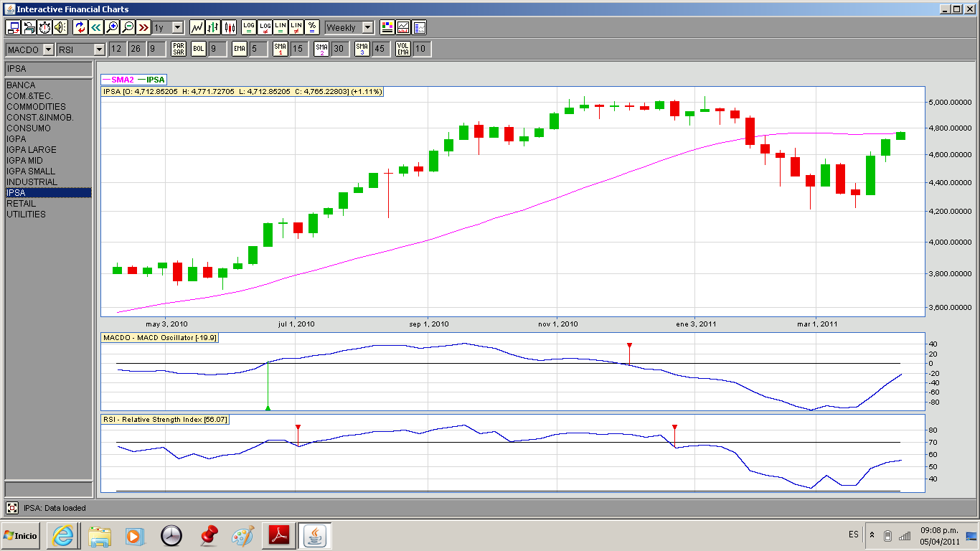Toggle the BOL Bollinger bands indicator
Viewport: 980px width, 551px height.
coord(198,49)
